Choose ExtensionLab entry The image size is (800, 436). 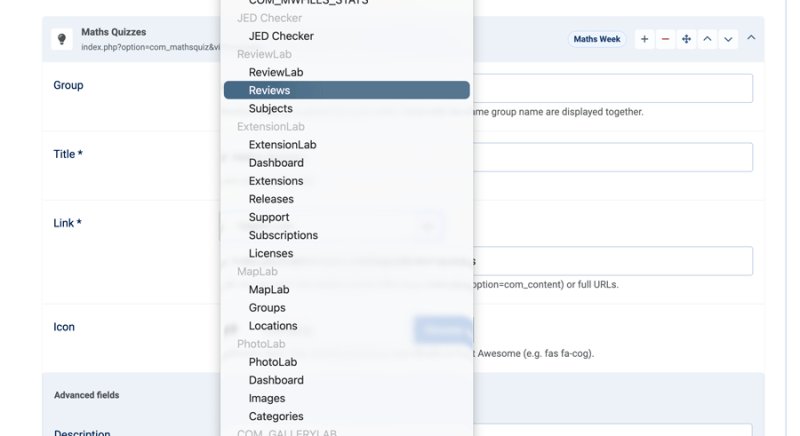click(x=346, y=145)
